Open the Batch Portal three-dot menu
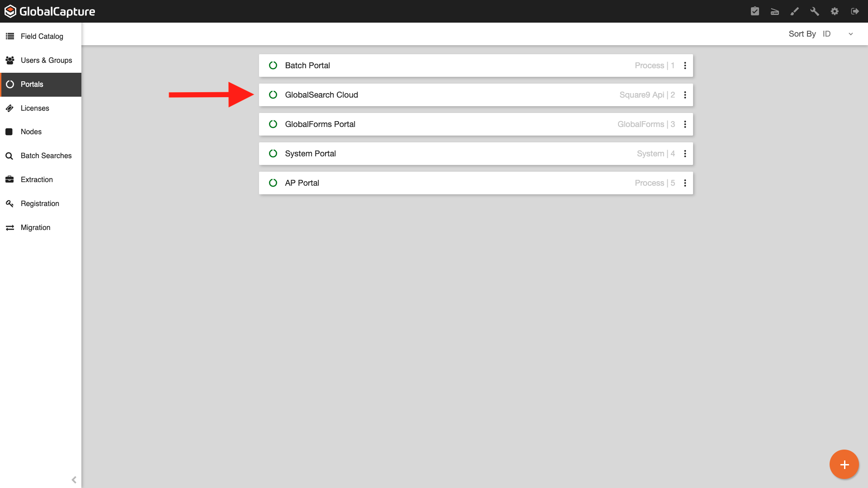The height and width of the screenshot is (488, 868). click(685, 66)
